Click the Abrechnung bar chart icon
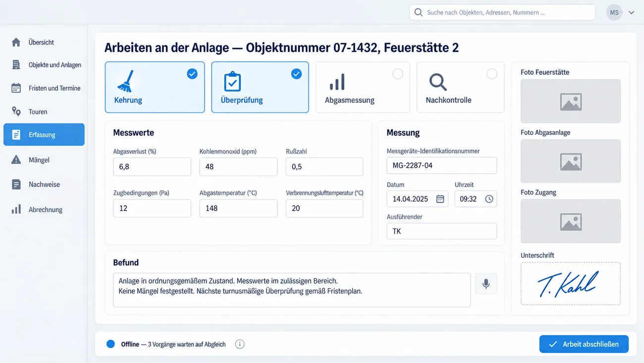Screen dimensions: 644x363 click(16, 209)
